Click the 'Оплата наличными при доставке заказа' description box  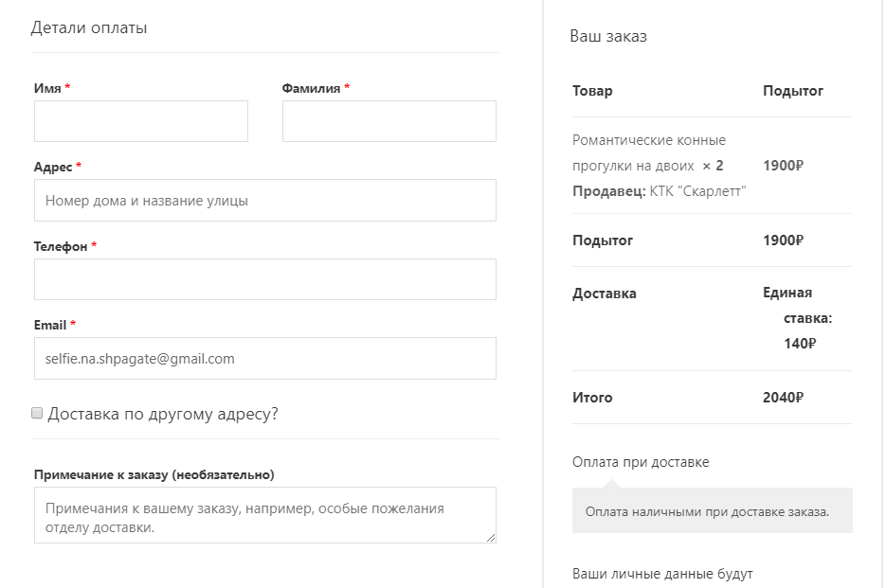[707, 512]
